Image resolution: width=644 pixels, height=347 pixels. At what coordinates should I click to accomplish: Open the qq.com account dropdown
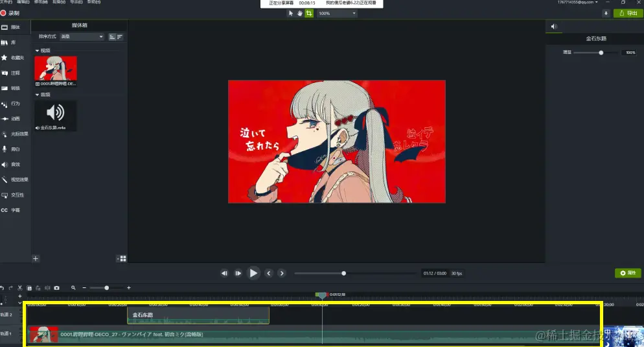pyautogui.click(x=577, y=2)
